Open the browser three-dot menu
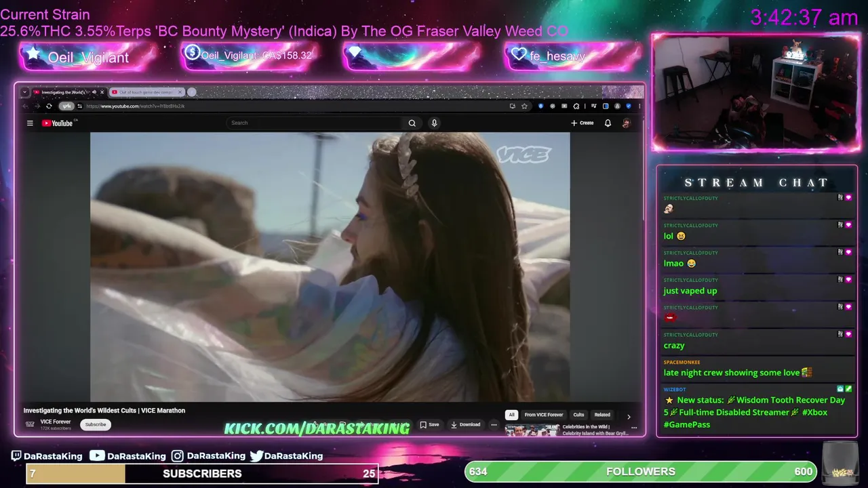Image resolution: width=868 pixels, height=488 pixels. coord(639,106)
